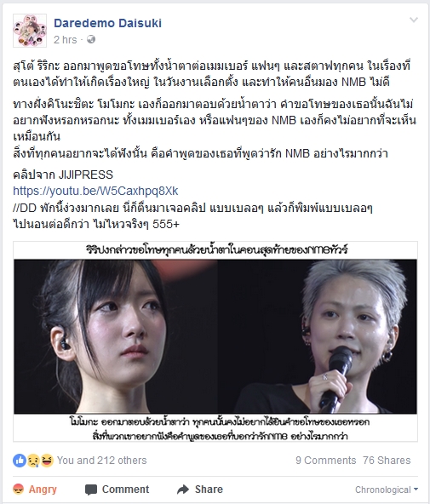Open the Daredemo Daisuki page name link

click(x=107, y=23)
